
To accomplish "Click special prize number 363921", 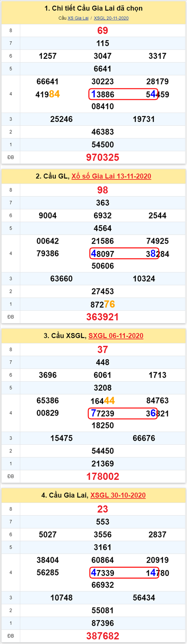I will tap(102, 317).
